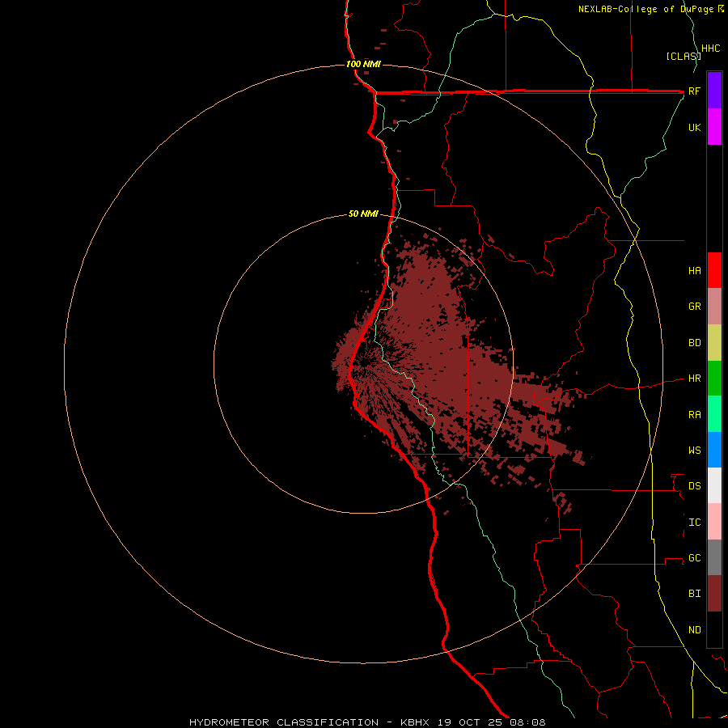Click the BD yellow legend swatch
Viewport: 728px width, 728px height.
714,343
